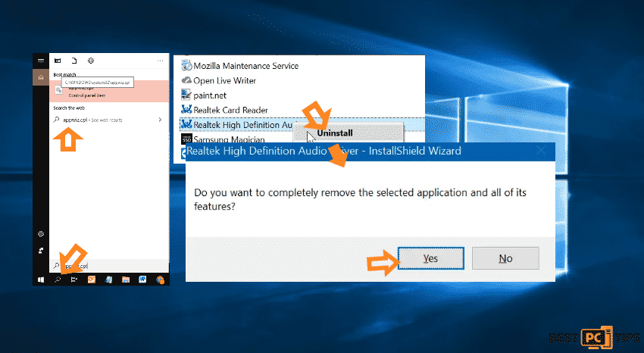Confirm removal with the Yes button
Viewport: 644px width, 353px height.
point(431,258)
